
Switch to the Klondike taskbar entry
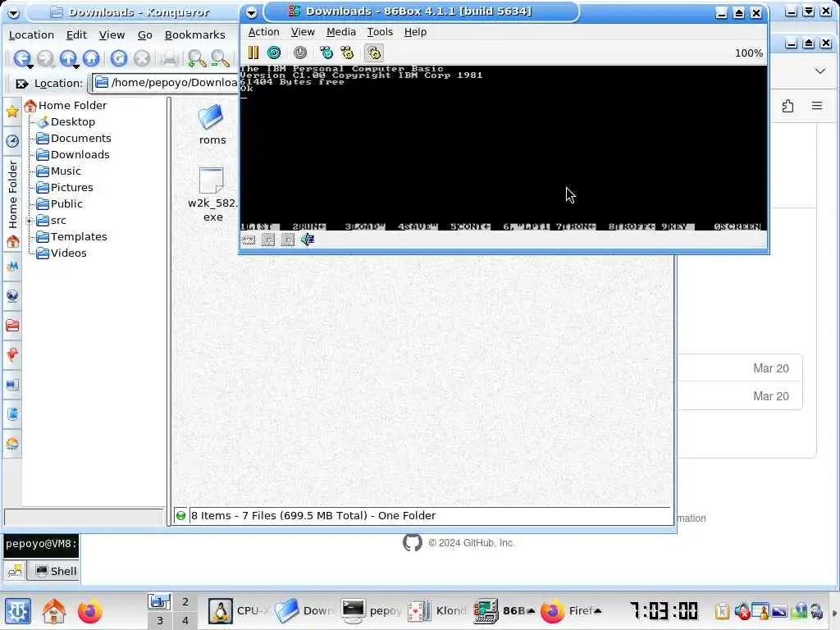pyautogui.click(x=436, y=610)
